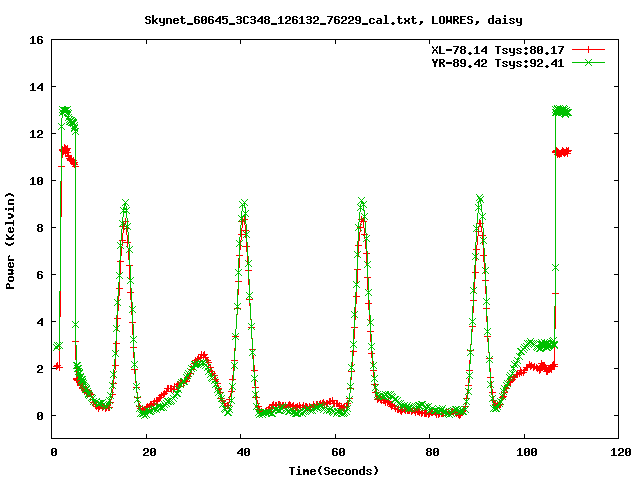Screen dimensions: 640x480
Task: Click y-axis tick label '4'
Action: [40, 322]
